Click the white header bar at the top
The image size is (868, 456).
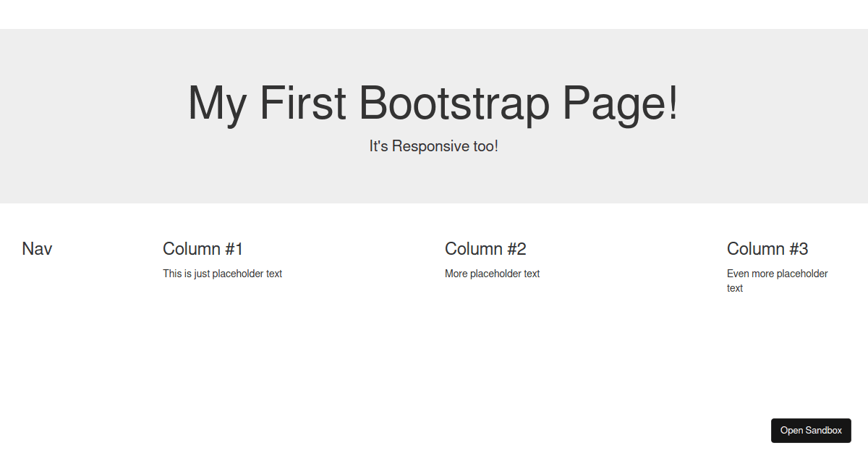point(434,14)
